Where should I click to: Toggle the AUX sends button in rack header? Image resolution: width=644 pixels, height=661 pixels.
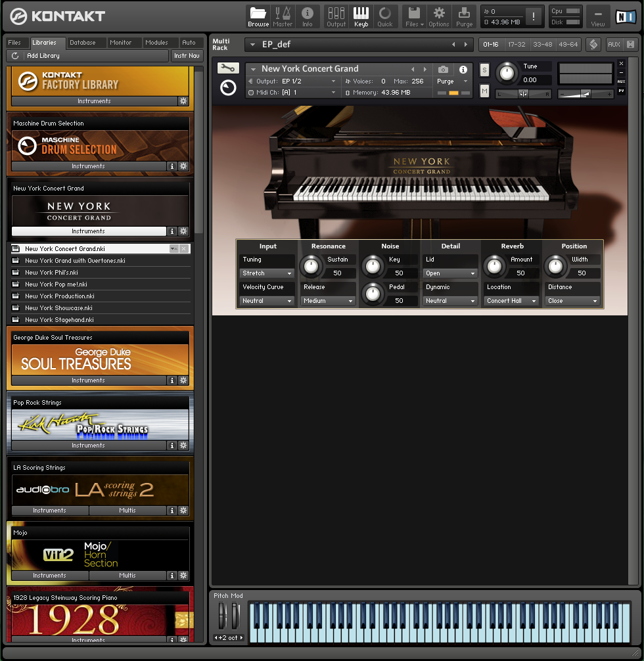(x=614, y=44)
